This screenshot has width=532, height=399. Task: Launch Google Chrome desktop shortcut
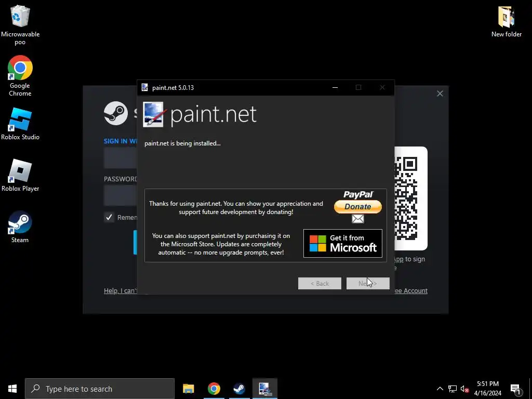pos(20,76)
